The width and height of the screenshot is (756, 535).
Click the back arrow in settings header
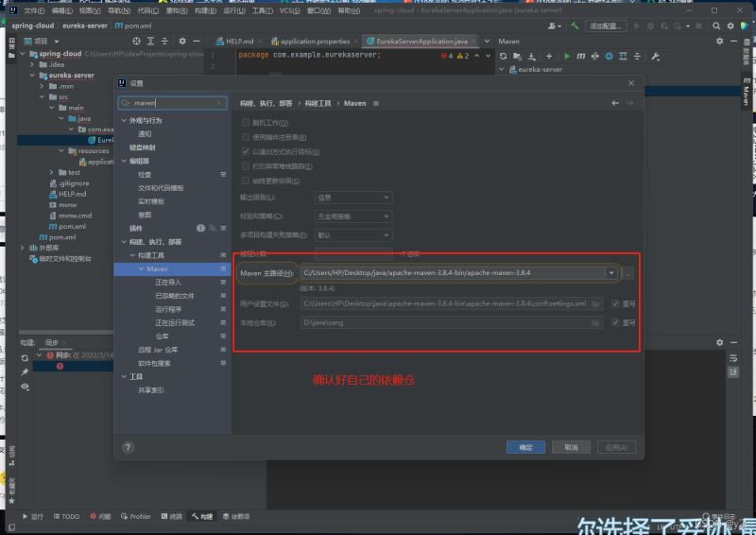coord(616,102)
